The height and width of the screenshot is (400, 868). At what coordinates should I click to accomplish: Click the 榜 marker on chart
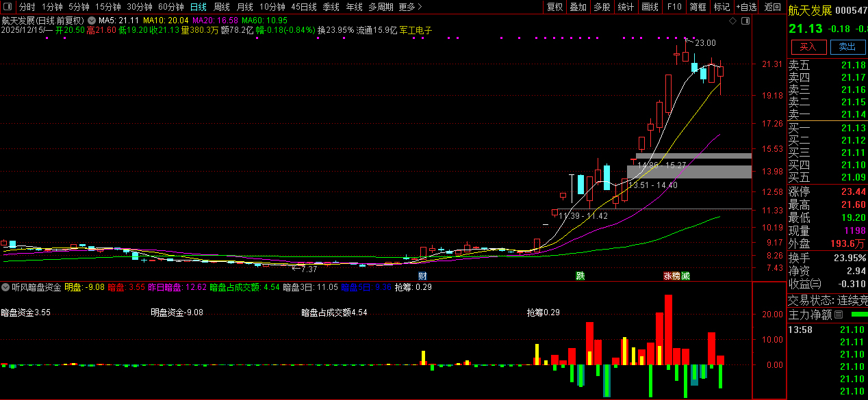click(x=676, y=276)
